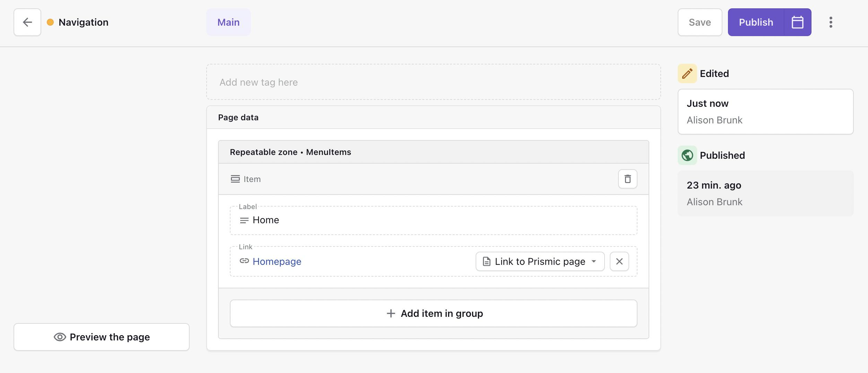Click the Homepage link
The image size is (868, 373).
point(277,261)
